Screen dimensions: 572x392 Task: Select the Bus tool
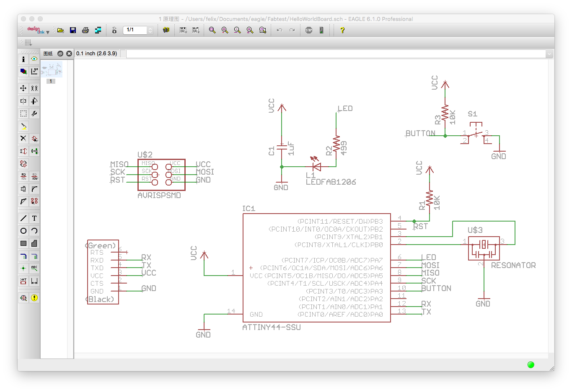(x=23, y=256)
